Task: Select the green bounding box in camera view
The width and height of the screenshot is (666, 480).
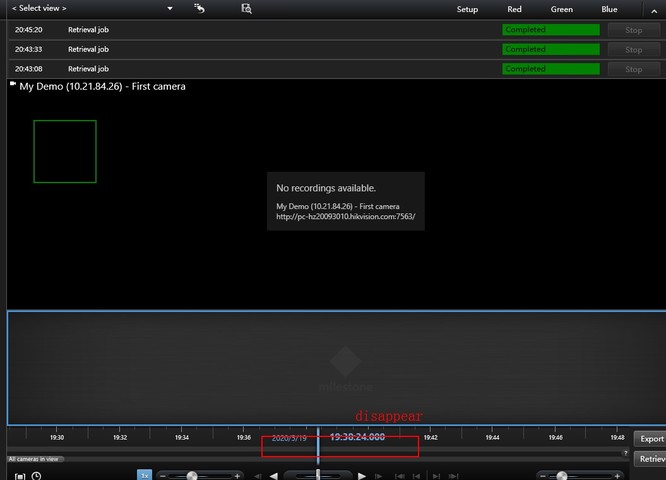Action: coord(65,151)
